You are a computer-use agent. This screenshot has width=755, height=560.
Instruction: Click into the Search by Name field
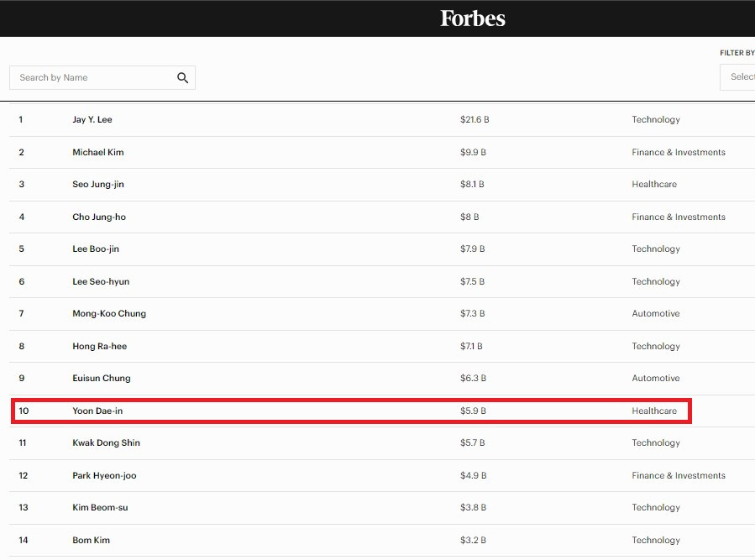(x=92, y=78)
